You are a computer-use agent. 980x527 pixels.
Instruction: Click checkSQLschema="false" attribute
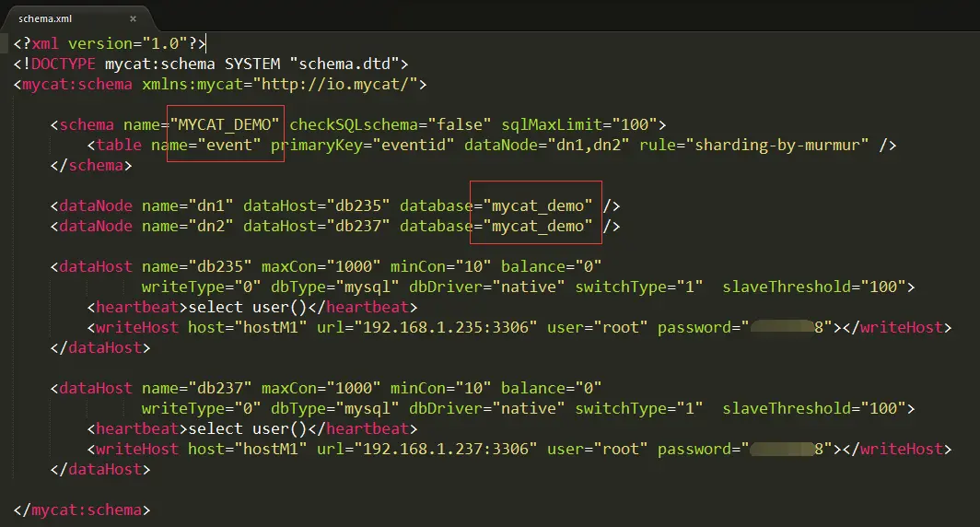pyautogui.click(x=390, y=124)
